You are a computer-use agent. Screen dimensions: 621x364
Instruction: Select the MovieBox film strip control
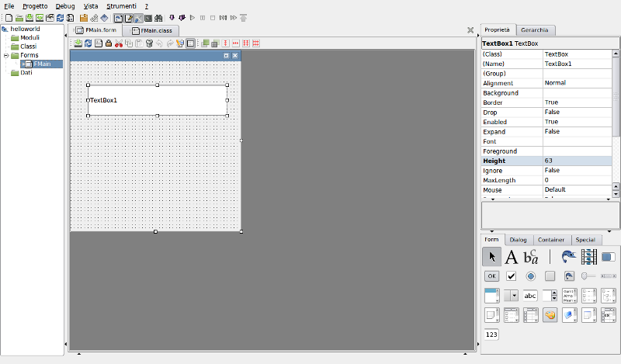[589, 257]
